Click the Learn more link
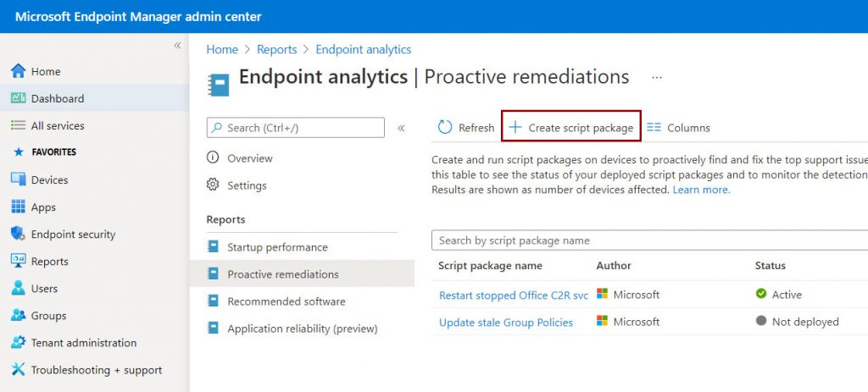The width and height of the screenshot is (868, 392). 701,190
